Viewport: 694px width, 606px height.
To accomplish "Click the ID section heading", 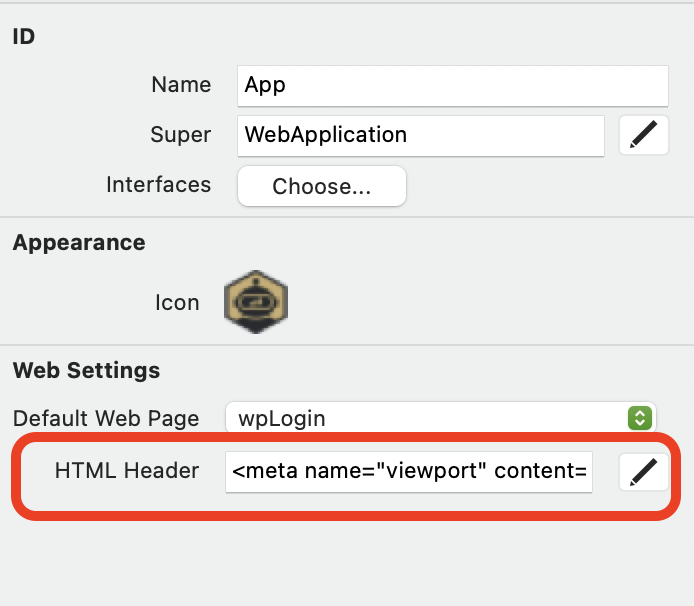I will (24, 36).
